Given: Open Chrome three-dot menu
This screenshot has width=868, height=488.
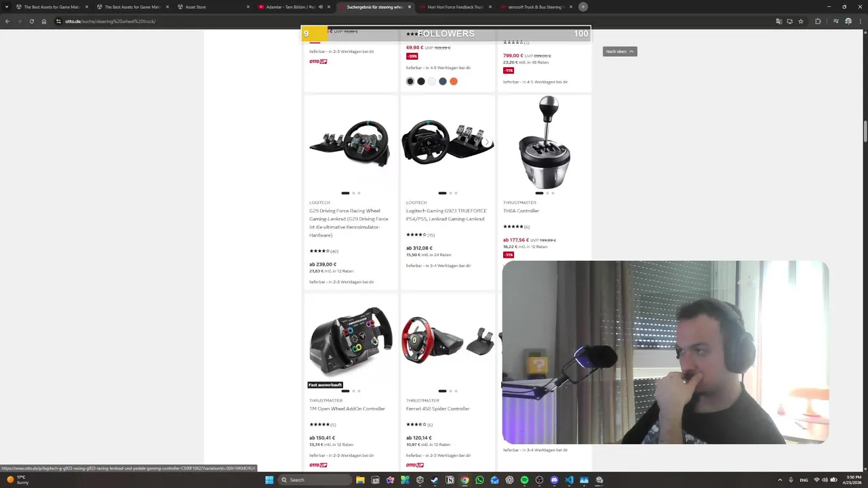Looking at the screenshot, I should [x=861, y=21].
